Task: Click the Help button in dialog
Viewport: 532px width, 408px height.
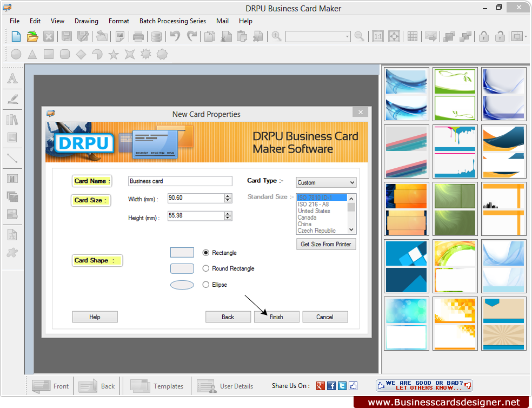Action: click(95, 317)
